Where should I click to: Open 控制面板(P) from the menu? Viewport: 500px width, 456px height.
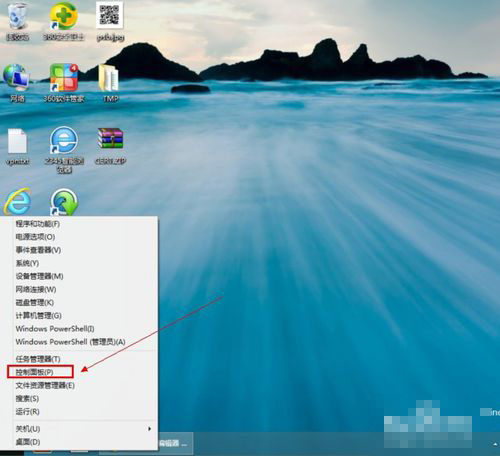pos(35,372)
